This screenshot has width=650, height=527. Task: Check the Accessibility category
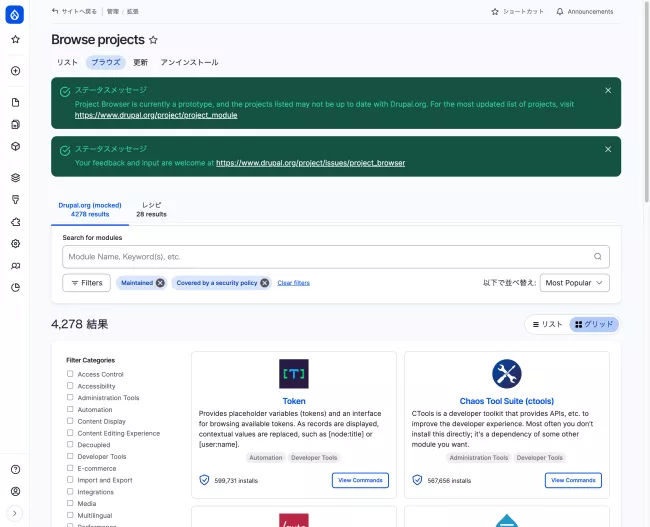(x=70, y=386)
